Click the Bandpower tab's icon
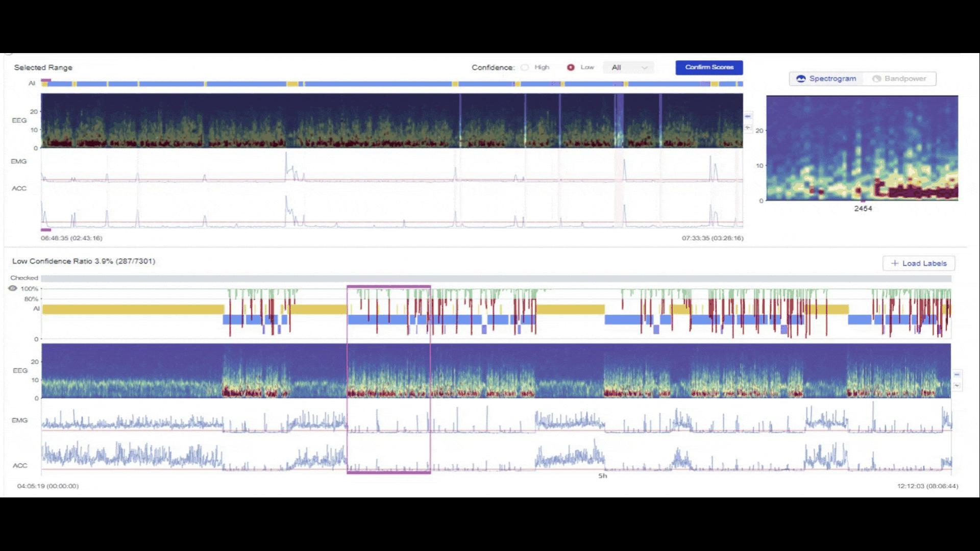This screenshot has height=551, width=980. (876, 79)
